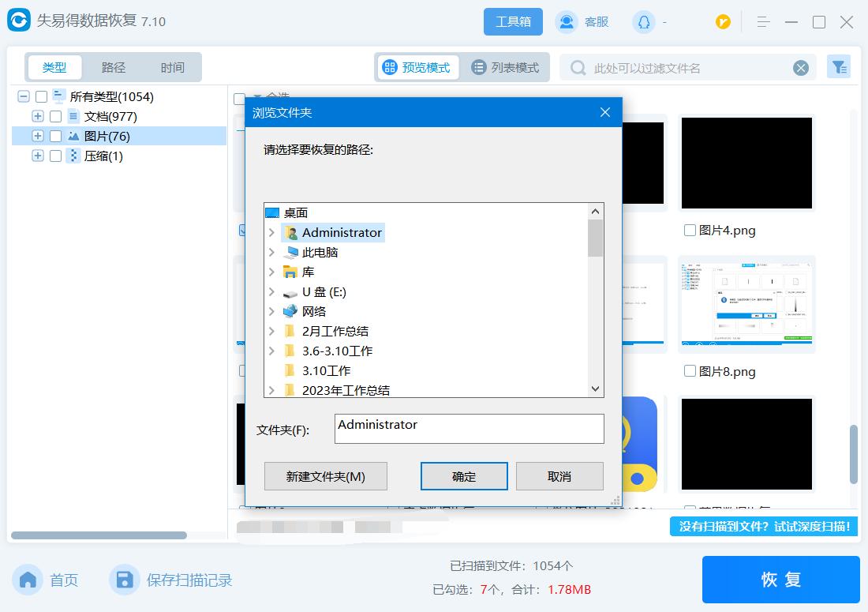
Task: Select 预览模式 preview mode
Action: (x=417, y=67)
